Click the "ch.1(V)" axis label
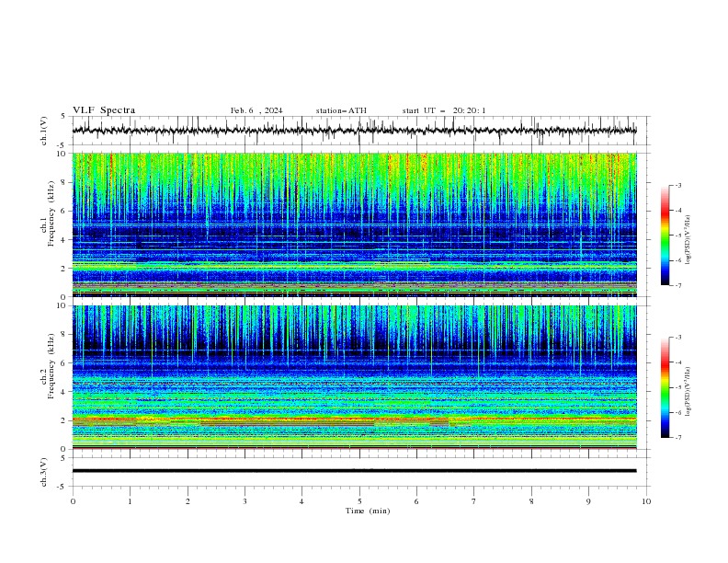Viewport: 728px width, 563px height. click(x=44, y=131)
